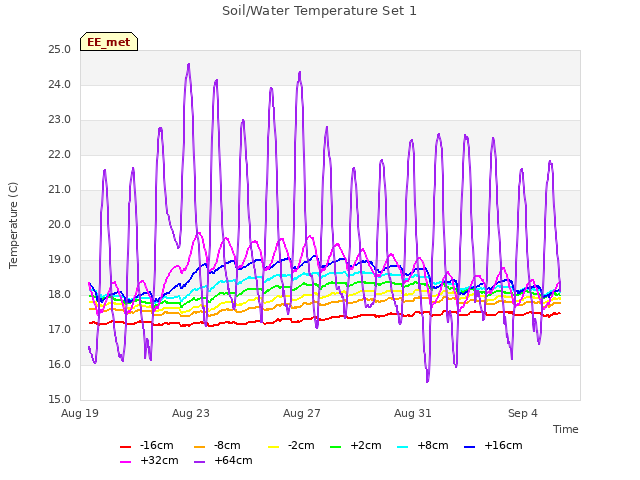Image resolution: width=640 pixels, height=480 pixels.
Task: Click the 18.0 y-axis tick label
Action: 60,295
